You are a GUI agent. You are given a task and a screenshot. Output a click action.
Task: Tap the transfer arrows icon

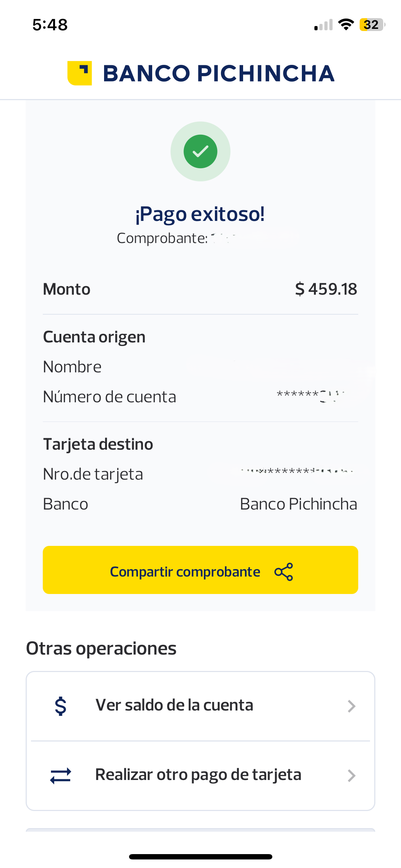[x=61, y=776]
